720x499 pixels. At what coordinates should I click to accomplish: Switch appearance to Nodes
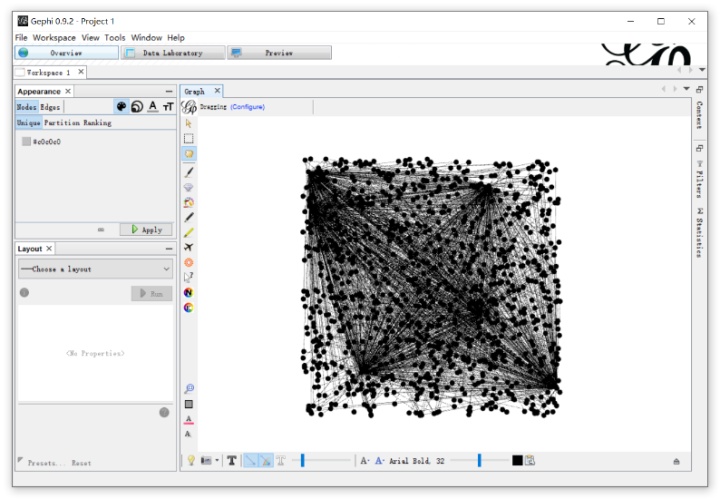pyautogui.click(x=27, y=107)
